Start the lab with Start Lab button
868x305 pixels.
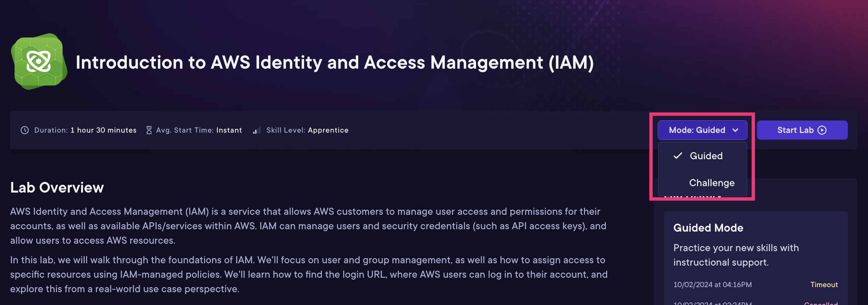(x=802, y=130)
